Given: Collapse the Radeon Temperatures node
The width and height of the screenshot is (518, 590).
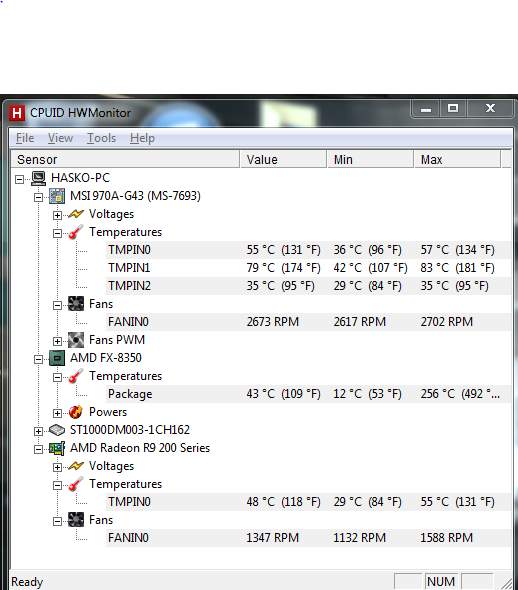Looking at the screenshot, I should 57,485.
